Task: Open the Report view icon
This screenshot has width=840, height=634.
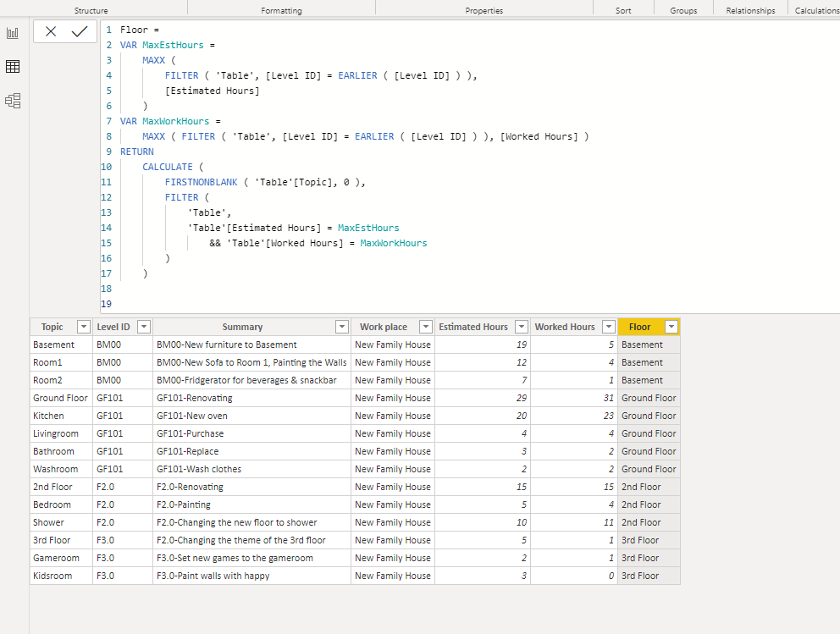Action: pyautogui.click(x=13, y=33)
